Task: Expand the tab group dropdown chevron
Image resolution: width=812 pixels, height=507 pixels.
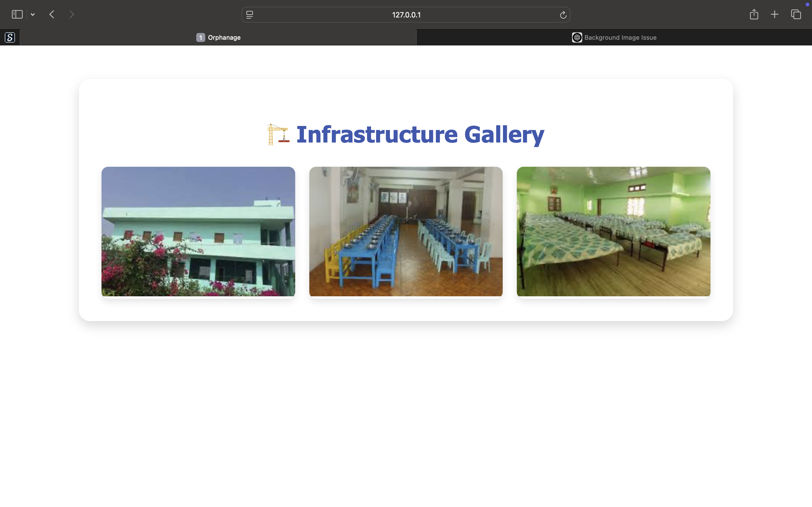Action: point(33,14)
